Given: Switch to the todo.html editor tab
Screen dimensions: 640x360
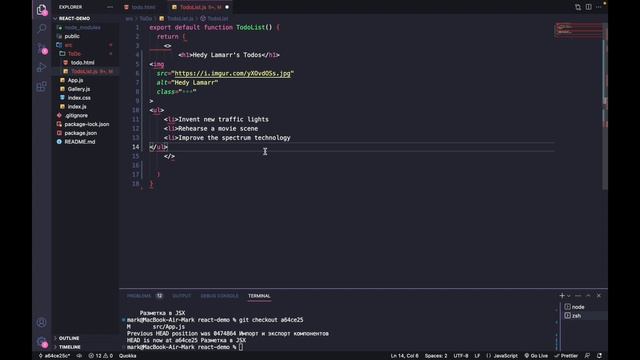Looking at the screenshot, I should 143,7.
